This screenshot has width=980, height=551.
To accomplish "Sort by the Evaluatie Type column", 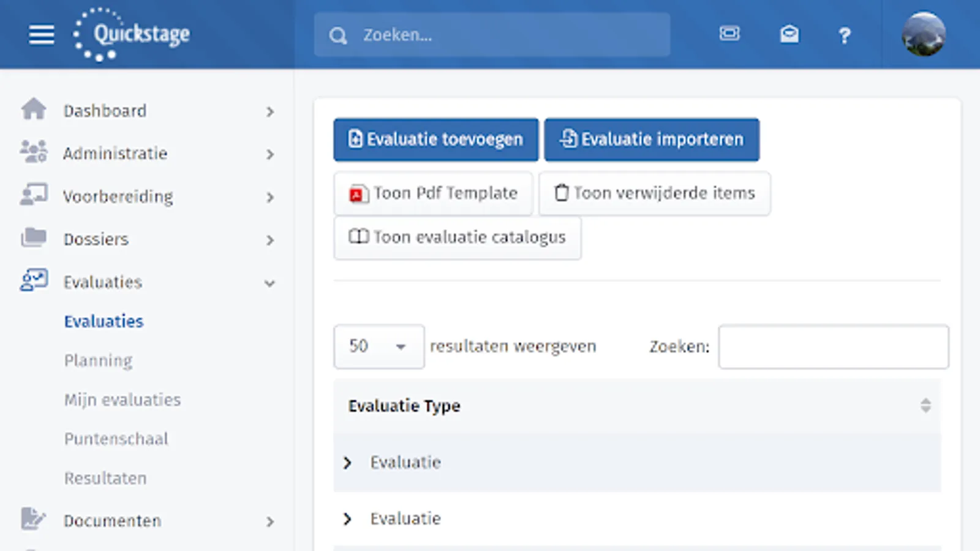I will (925, 405).
